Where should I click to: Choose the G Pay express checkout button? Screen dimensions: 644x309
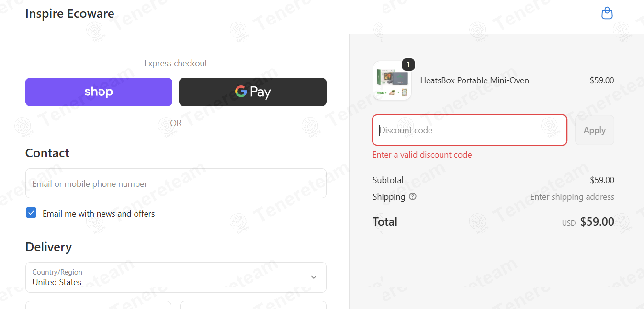253,92
